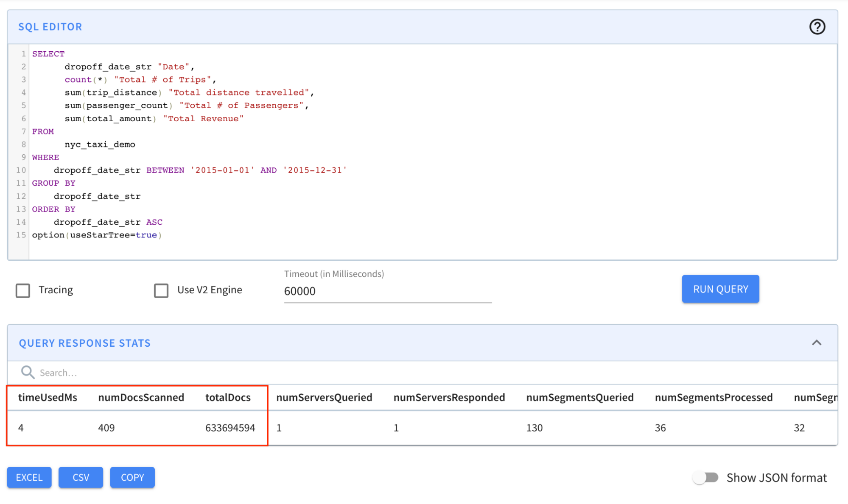Screen dimensions: 848x504
Task: Download results as CSV
Action: tap(81, 477)
